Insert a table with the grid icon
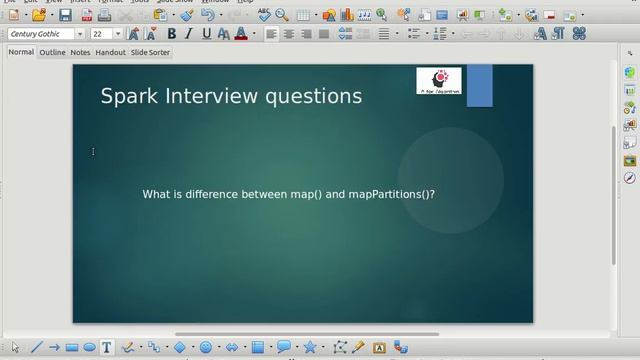 (x=303, y=15)
